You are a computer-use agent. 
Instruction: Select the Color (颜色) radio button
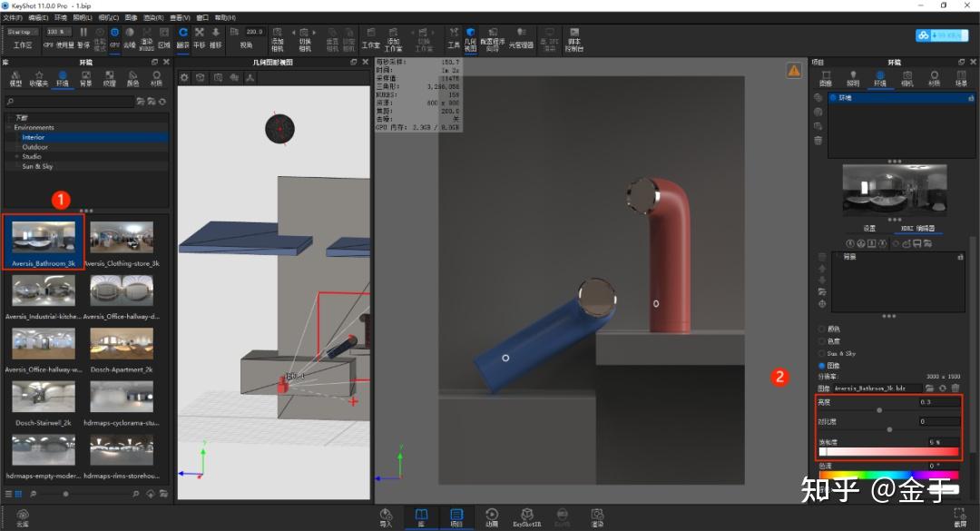(822, 329)
